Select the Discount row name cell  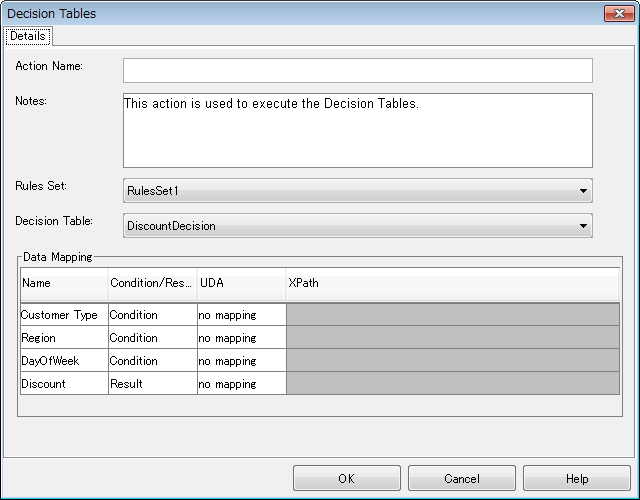pos(64,383)
